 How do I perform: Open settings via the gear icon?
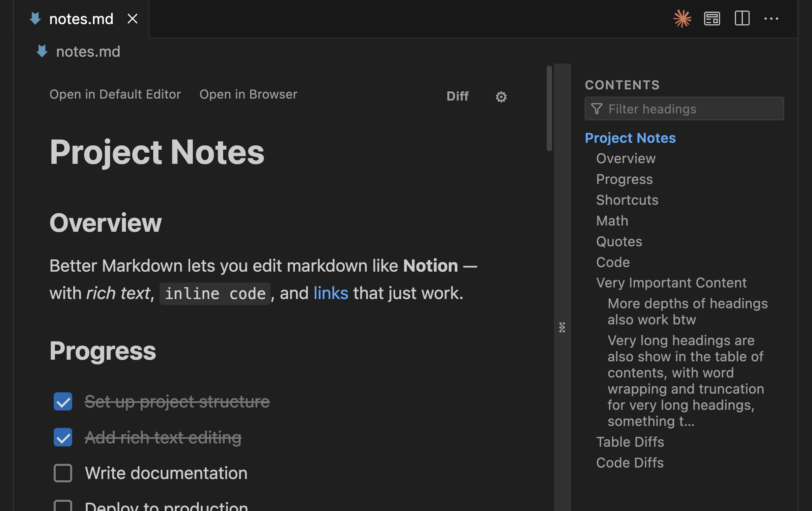(x=501, y=97)
